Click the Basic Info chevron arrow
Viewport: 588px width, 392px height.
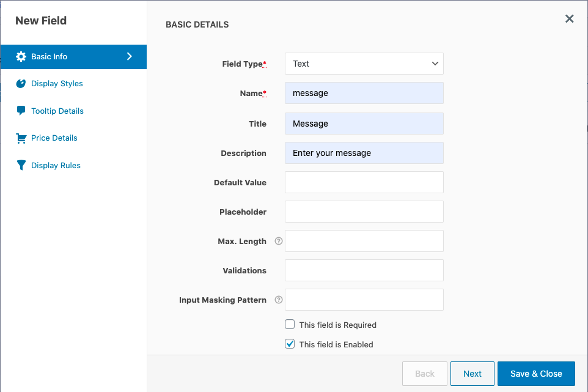coord(130,56)
